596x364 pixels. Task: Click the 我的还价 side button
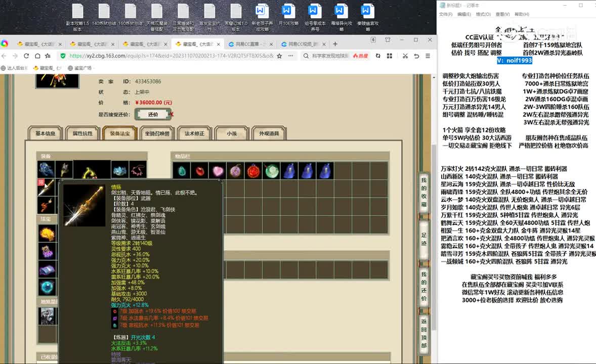pyautogui.click(x=424, y=286)
